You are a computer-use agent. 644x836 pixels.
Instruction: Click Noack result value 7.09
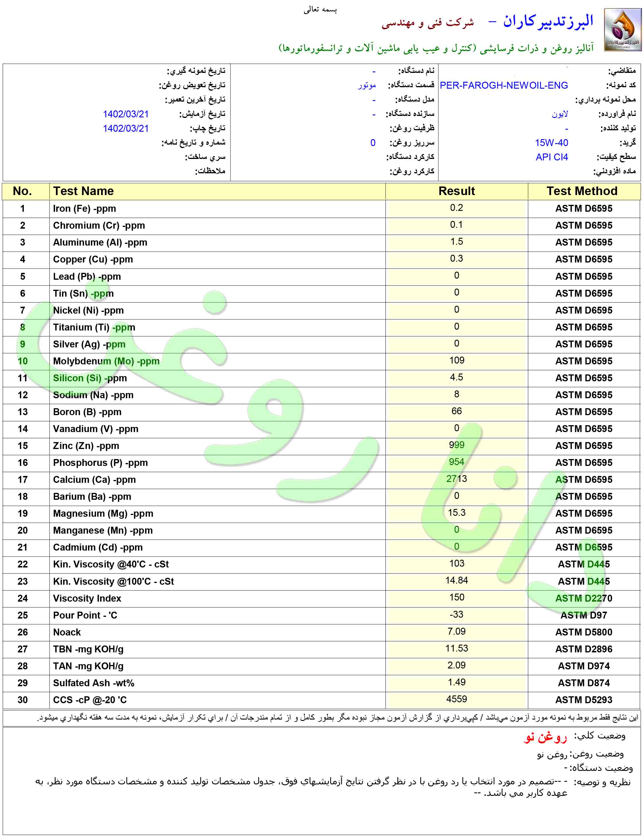click(x=456, y=631)
